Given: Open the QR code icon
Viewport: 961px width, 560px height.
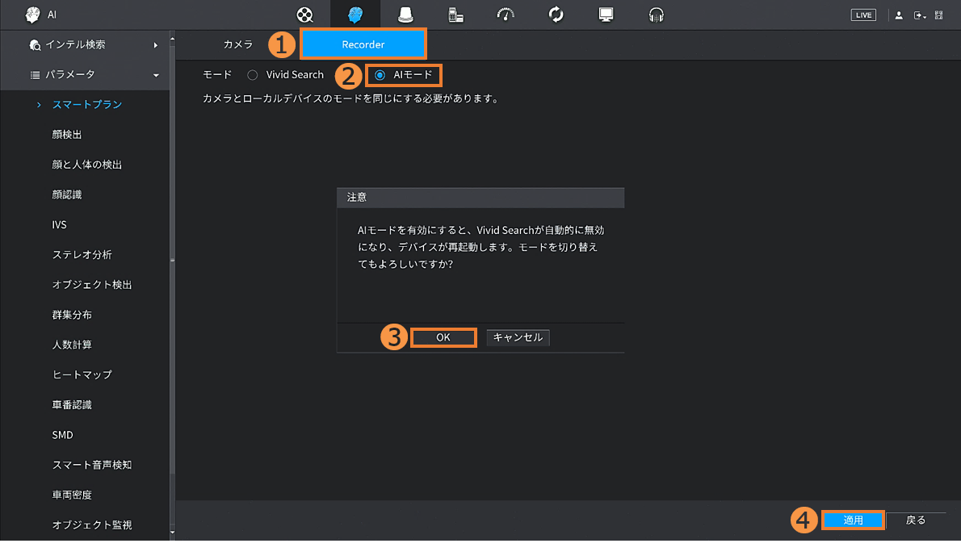Looking at the screenshot, I should tap(938, 15).
